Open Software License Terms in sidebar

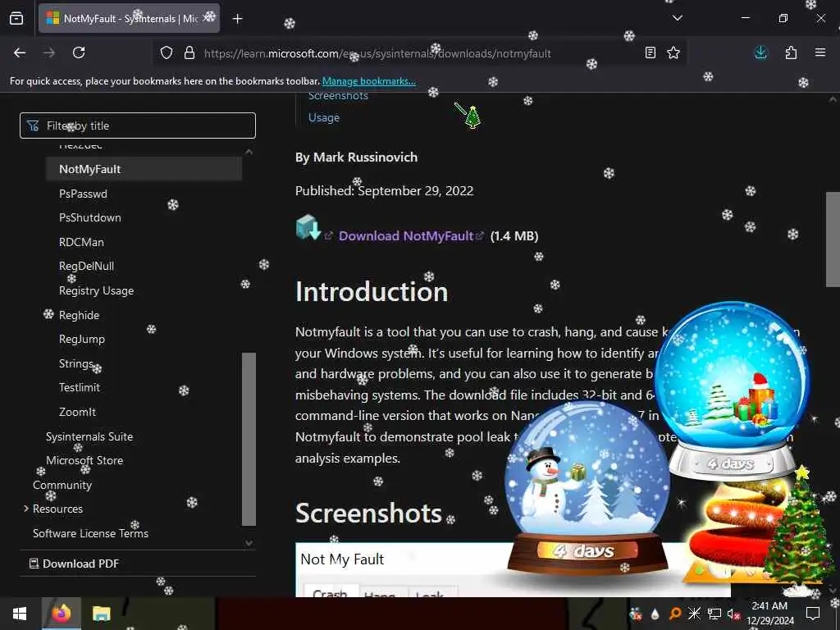coord(90,533)
